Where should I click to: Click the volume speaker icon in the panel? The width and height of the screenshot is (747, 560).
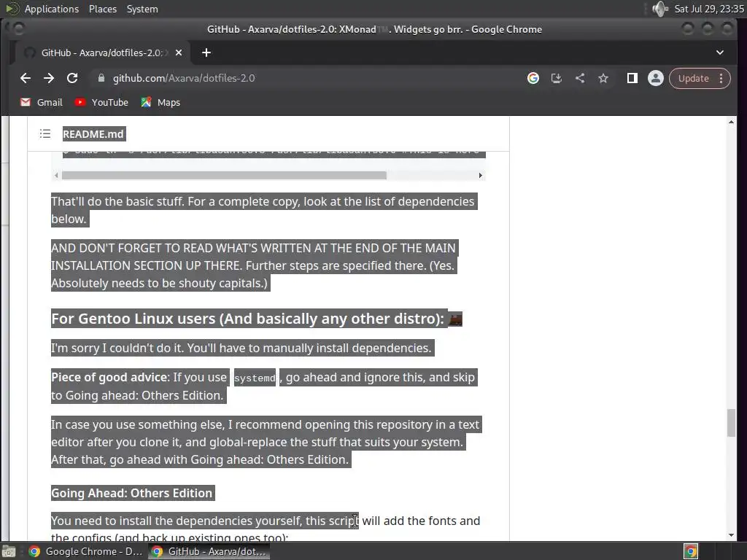pyautogui.click(x=660, y=9)
